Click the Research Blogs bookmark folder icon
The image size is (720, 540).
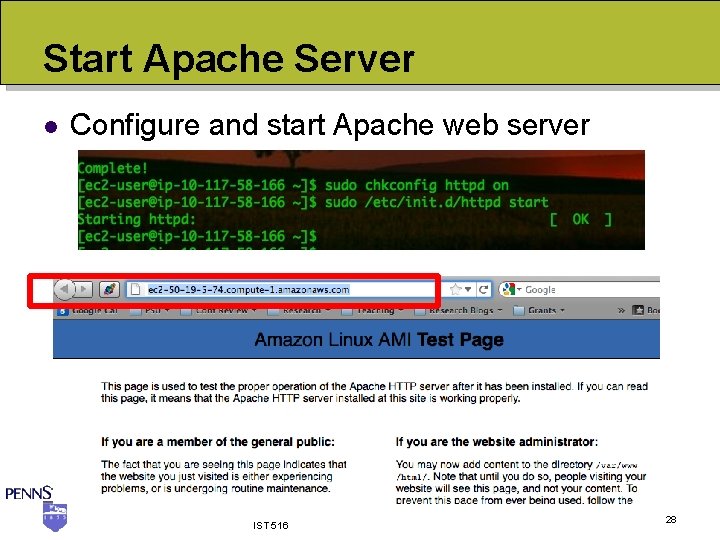pos(419,311)
